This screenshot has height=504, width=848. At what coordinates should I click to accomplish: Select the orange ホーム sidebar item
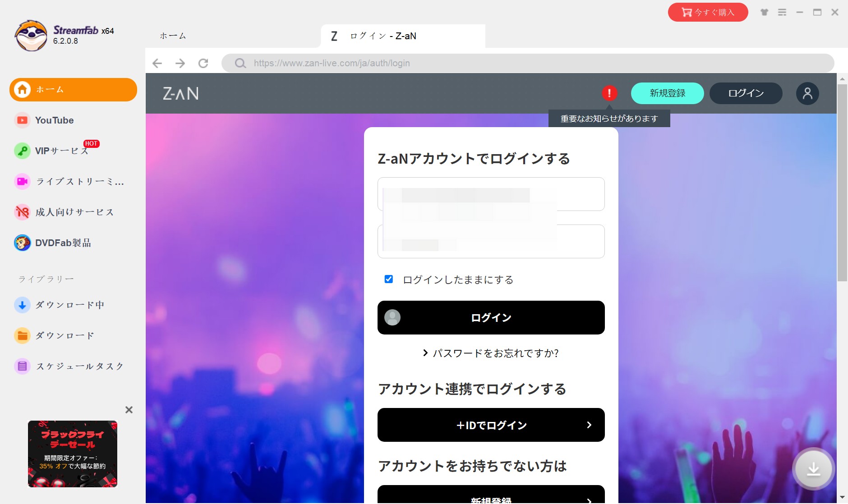(x=73, y=89)
